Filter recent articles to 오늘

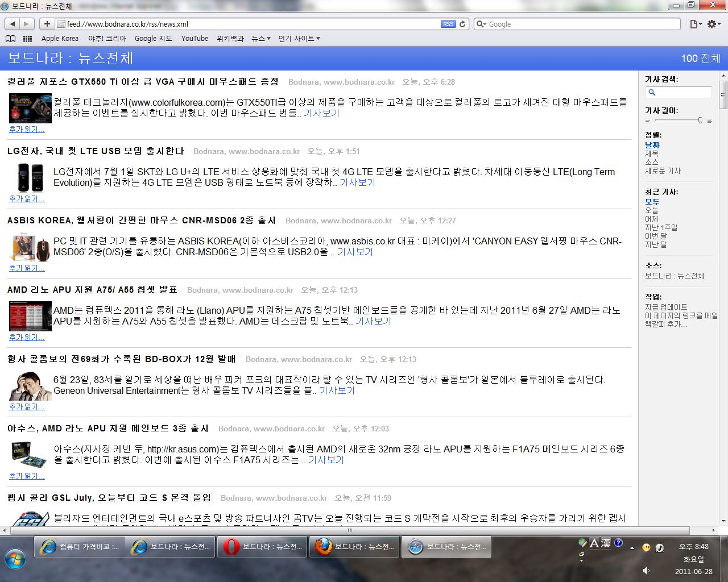652,210
